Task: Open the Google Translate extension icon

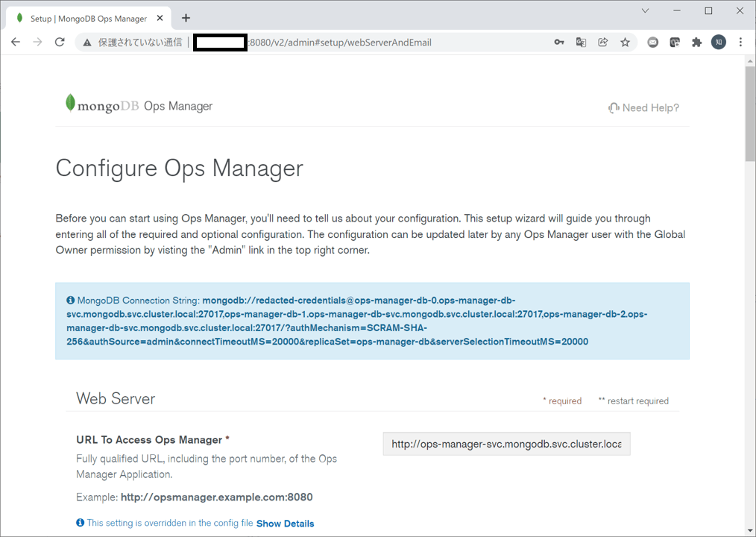Action: coord(581,43)
